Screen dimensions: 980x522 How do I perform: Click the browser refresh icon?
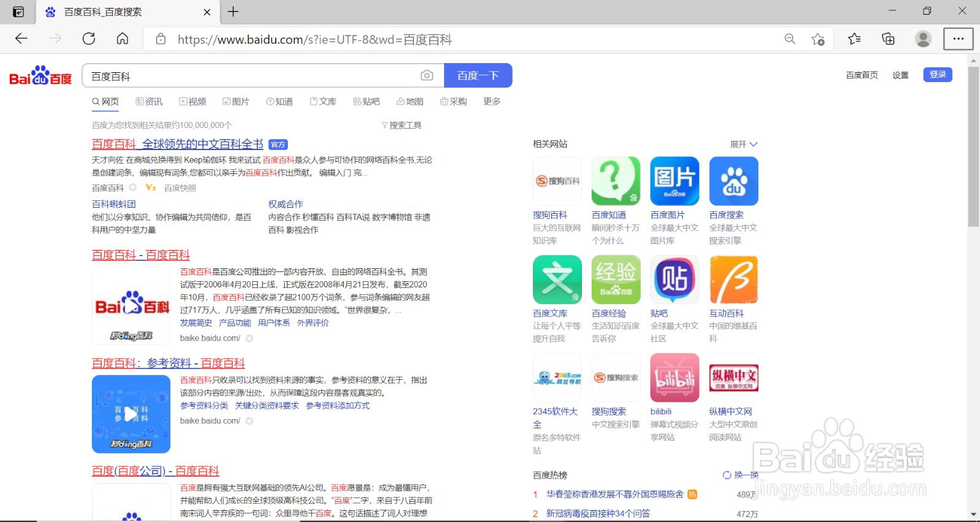(x=89, y=39)
